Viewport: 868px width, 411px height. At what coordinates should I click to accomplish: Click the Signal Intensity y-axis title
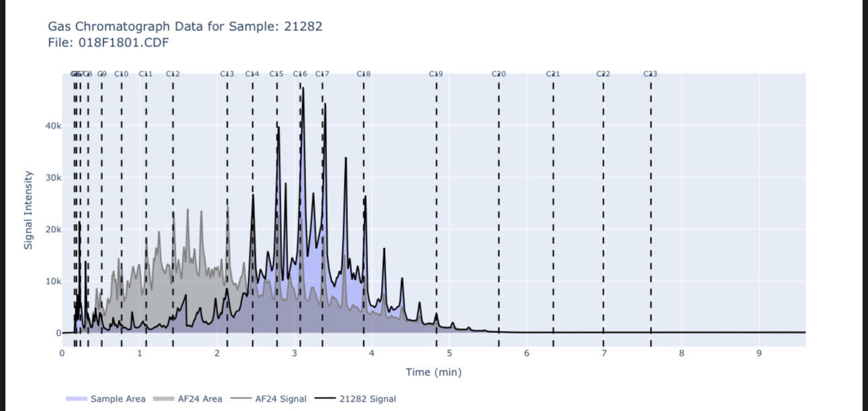[x=28, y=210]
